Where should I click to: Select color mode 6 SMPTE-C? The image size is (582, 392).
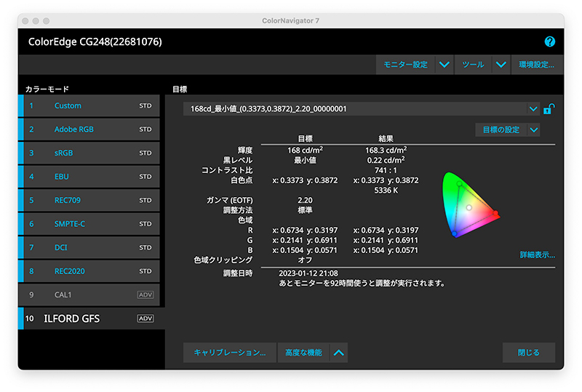coord(89,224)
